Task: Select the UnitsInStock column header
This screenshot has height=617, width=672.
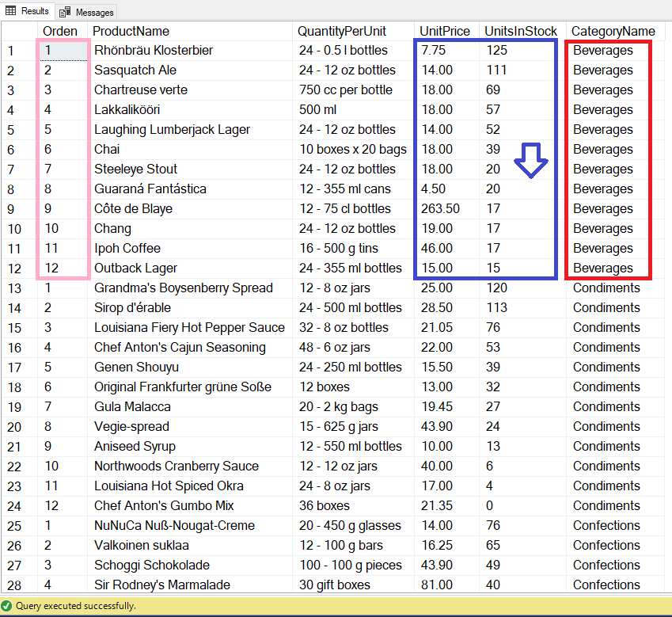Action: point(523,32)
